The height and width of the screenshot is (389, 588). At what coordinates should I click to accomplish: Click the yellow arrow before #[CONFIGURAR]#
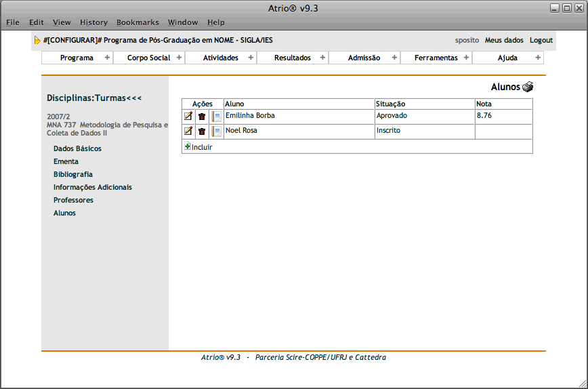(x=37, y=41)
